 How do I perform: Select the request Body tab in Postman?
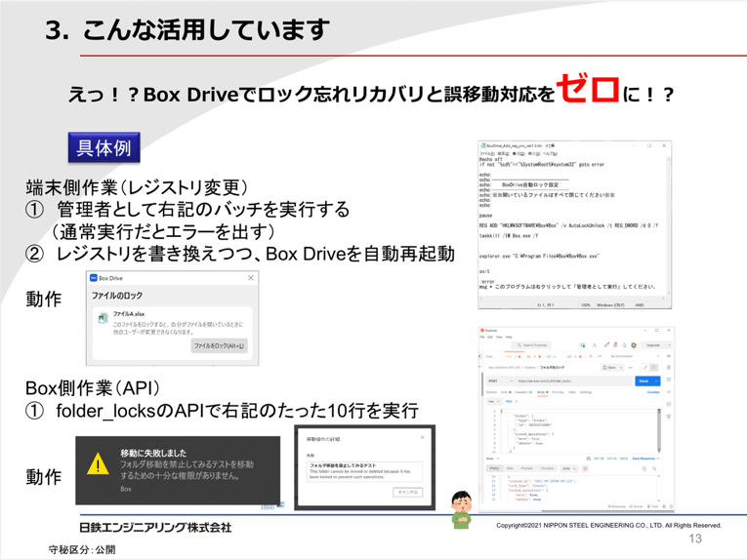point(543,392)
